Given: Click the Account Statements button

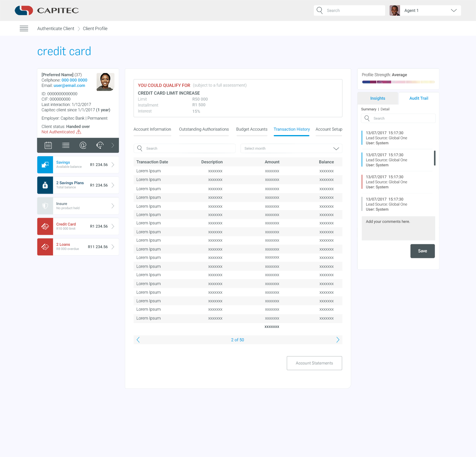Looking at the screenshot, I should pyautogui.click(x=314, y=363).
